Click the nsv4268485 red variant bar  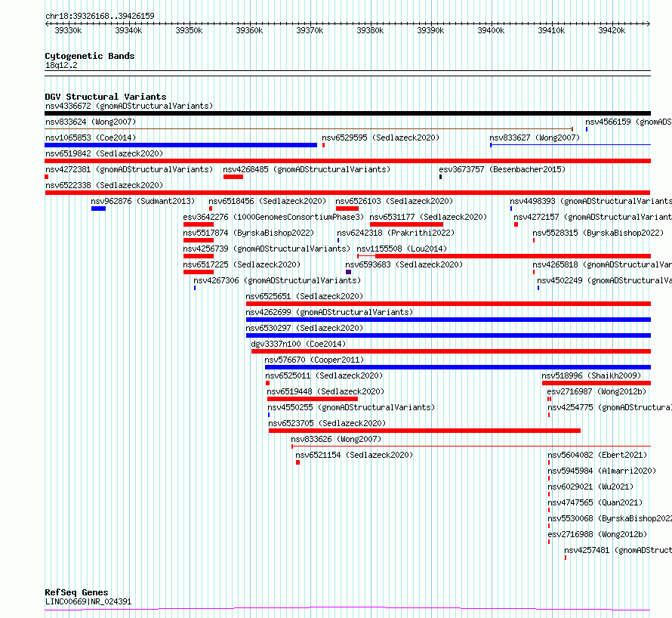point(233,177)
